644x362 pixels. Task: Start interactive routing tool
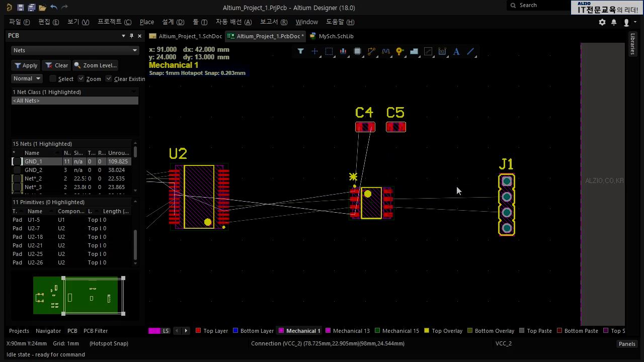tap(371, 51)
